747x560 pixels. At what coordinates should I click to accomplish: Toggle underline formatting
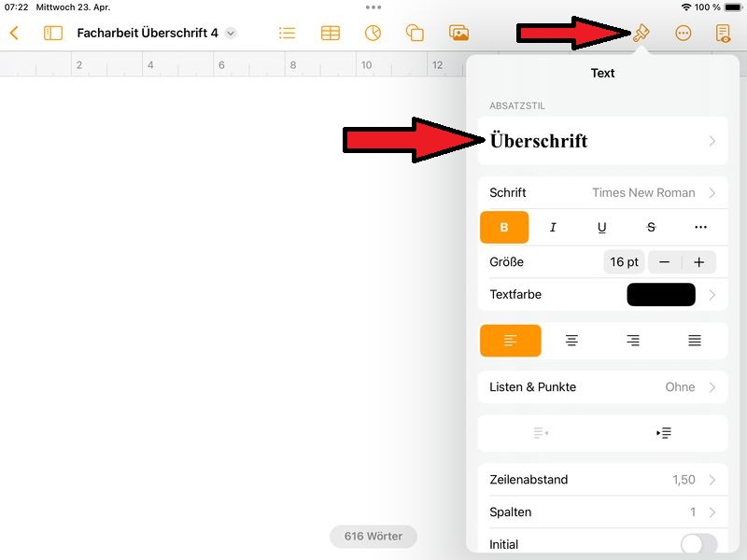[x=601, y=227]
